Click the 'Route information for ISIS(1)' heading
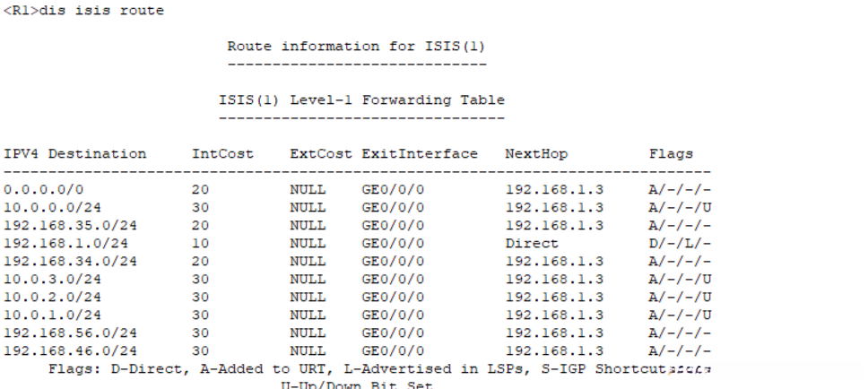The image size is (868, 389). click(356, 46)
